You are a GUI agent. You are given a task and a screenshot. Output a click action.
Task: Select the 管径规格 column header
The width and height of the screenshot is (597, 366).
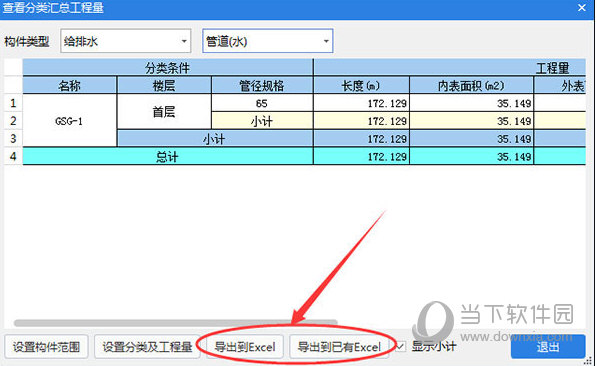coord(262,85)
